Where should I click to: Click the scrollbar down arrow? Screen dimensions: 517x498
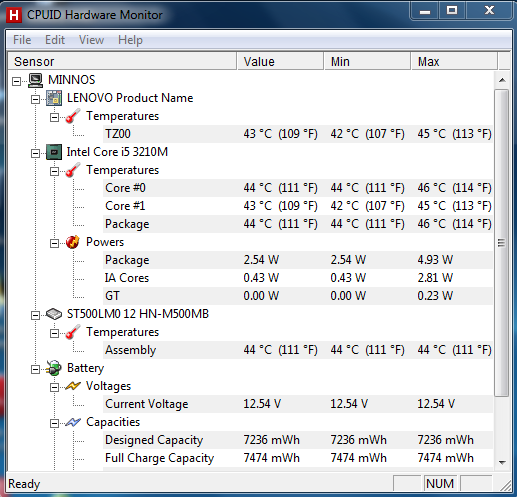click(x=502, y=462)
